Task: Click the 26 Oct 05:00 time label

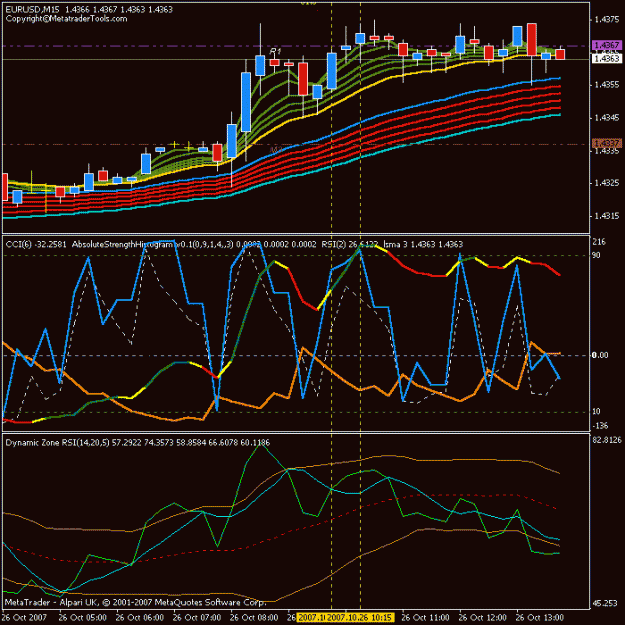Action: 83,618
